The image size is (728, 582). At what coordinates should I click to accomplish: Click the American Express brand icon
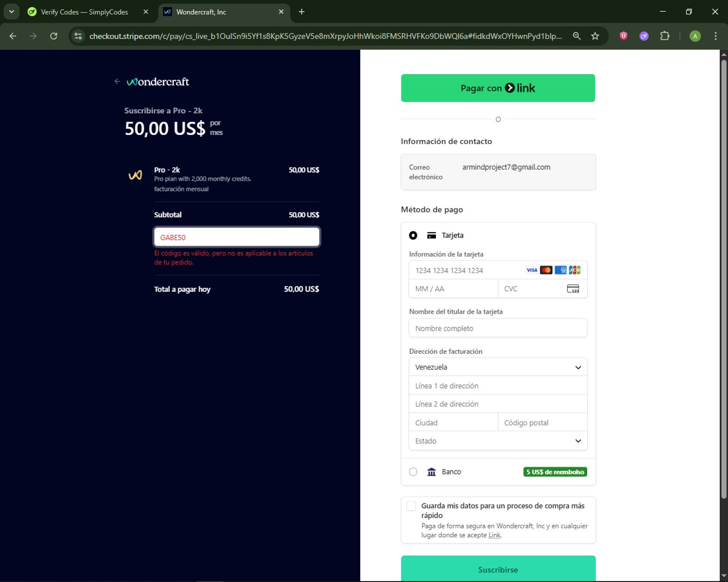pos(561,270)
